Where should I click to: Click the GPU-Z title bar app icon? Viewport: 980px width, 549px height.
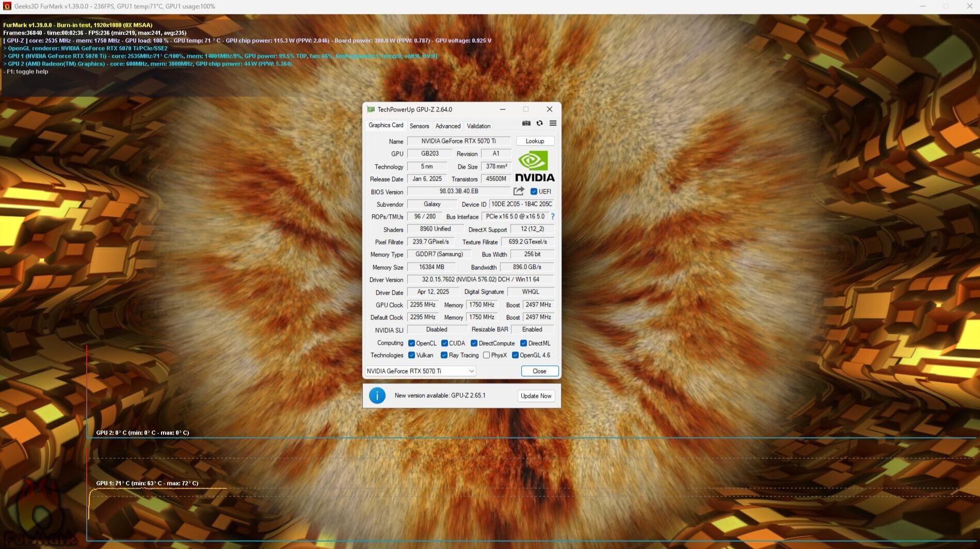pyautogui.click(x=371, y=109)
